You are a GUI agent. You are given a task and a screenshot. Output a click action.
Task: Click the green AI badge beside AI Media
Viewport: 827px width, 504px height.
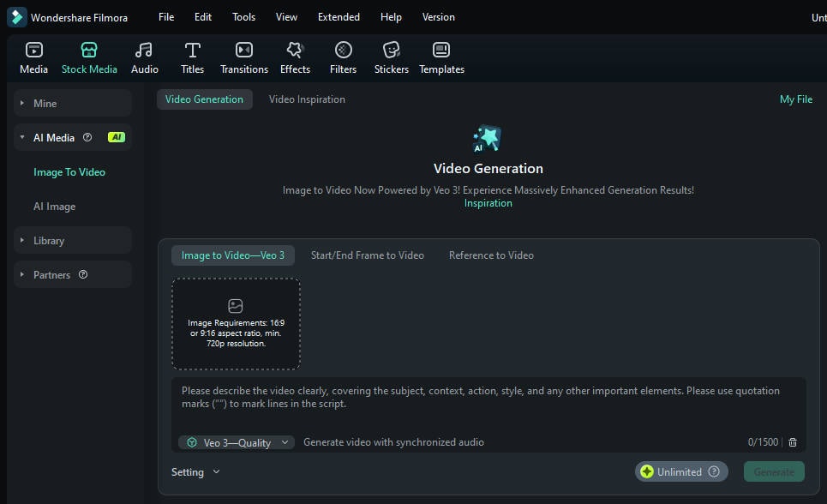117,137
